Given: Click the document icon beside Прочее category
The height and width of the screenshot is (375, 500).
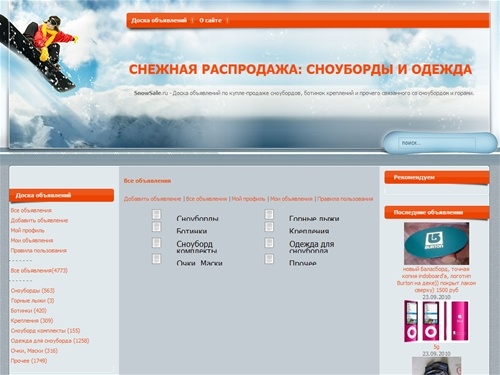Looking at the screenshot, I should [x=269, y=259].
